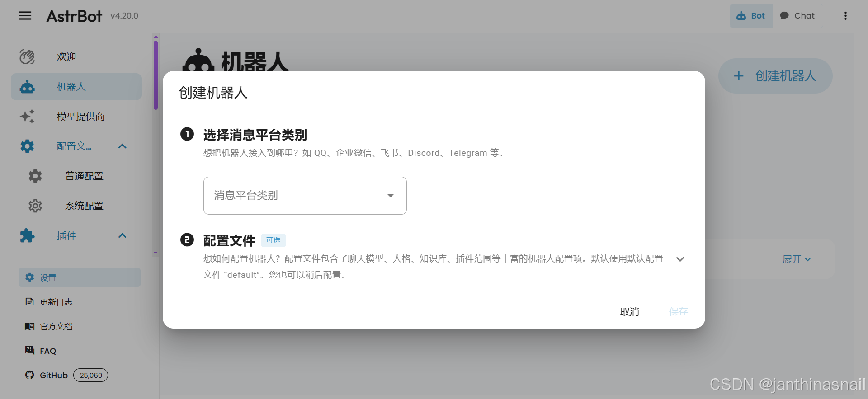
Task: Collapse the 插件 sidebar group chevron
Action: tap(122, 236)
